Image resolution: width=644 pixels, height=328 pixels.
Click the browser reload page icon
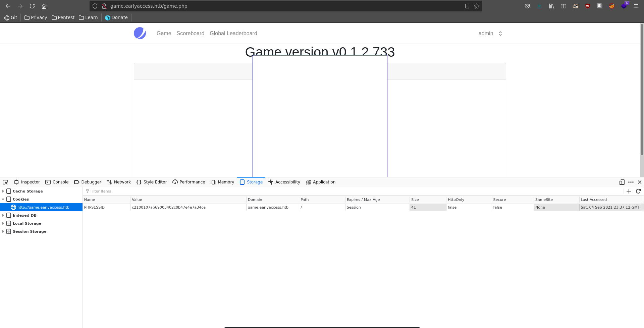pos(32,6)
